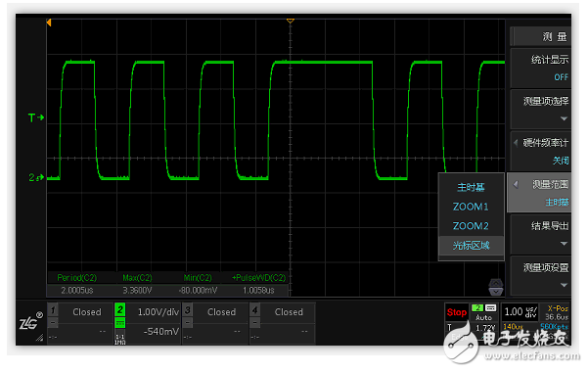Expand the measurement item settings (测量项设置) dropdown
Screen dimensions: 588x372
541,276
